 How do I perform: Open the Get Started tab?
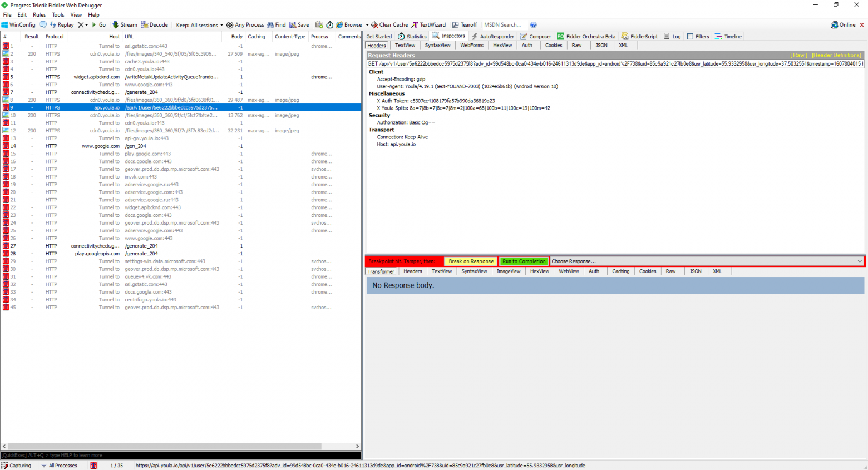coord(379,37)
